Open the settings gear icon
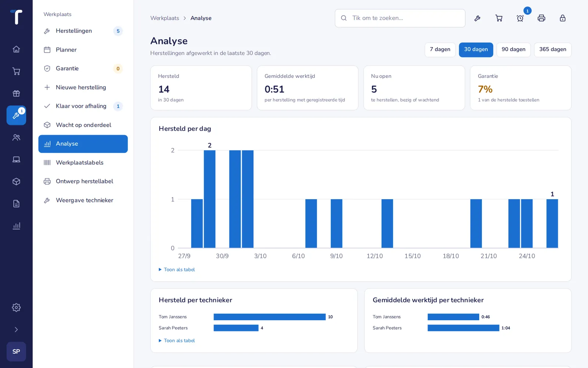Image resolution: width=588 pixels, height=368 pixels. point(16,307)
